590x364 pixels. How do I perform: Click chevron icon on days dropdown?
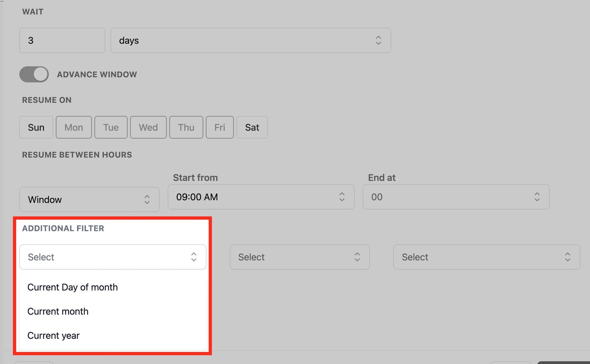pos(378,41)
